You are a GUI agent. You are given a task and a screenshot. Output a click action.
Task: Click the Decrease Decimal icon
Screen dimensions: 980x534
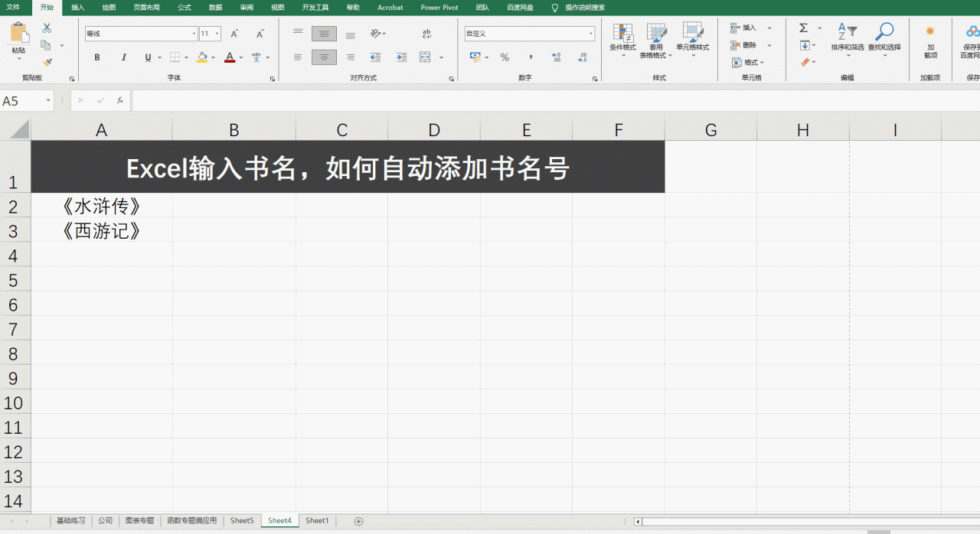pyautogui.click(x=582, y=57)
